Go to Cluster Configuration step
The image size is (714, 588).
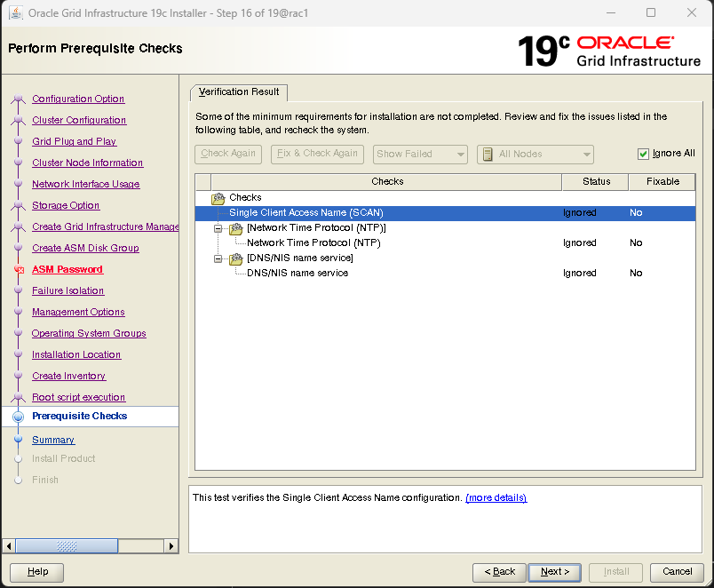(79, 120)
